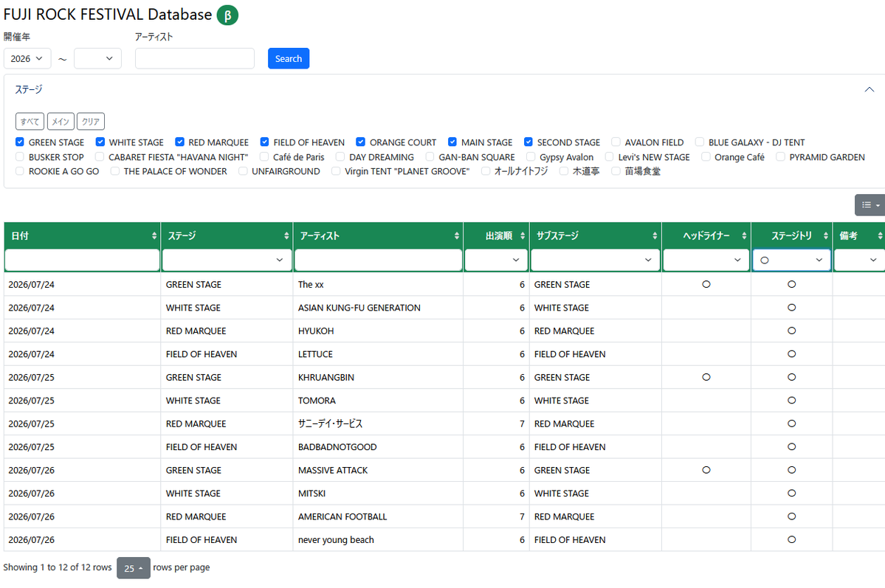Check the Café de Paris checkbox
The height and width of the screenshot is (588, 885).
264,156
